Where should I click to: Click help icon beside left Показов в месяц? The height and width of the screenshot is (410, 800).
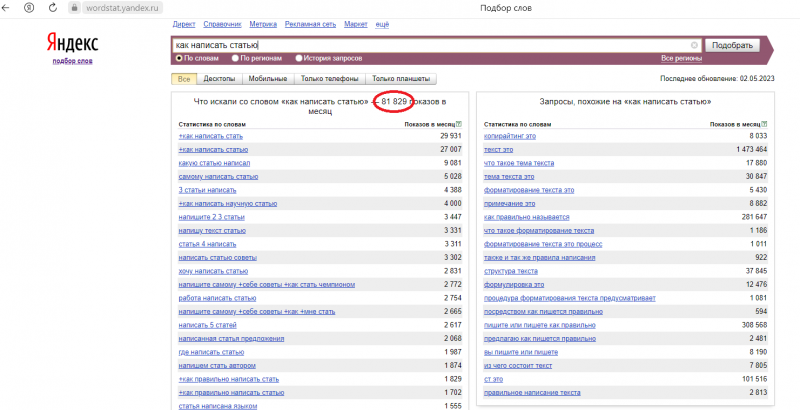[x=459, y=124]
